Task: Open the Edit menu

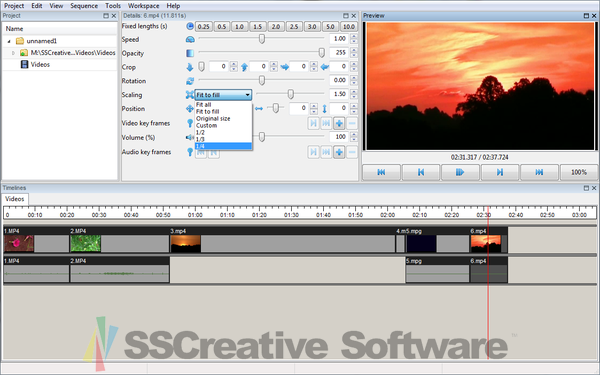Action: click(37, 6)
